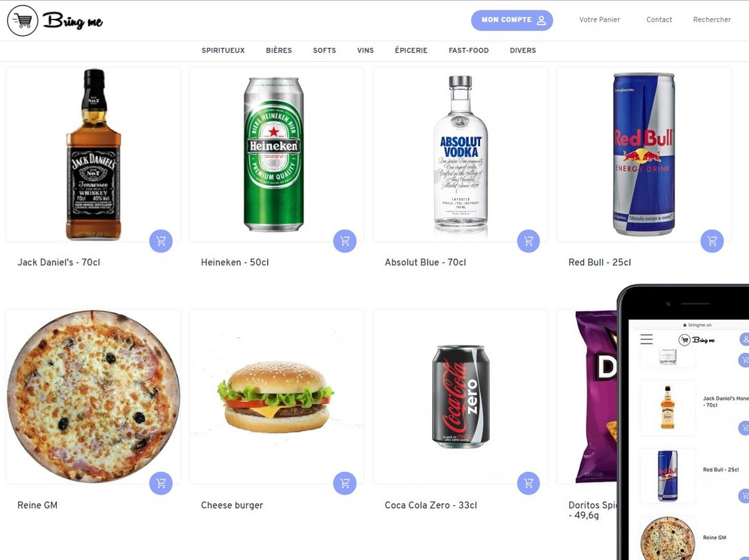Open the Coca Cola Zero product image
This screenshot has width=749, height=560.
pyautogui.click(x=460, y=396)
